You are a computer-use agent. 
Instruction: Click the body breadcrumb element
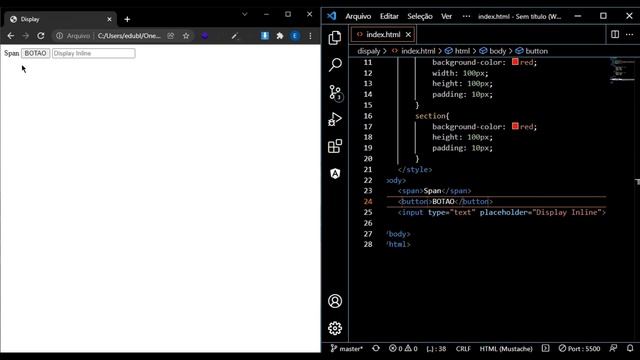pos(497,51)
